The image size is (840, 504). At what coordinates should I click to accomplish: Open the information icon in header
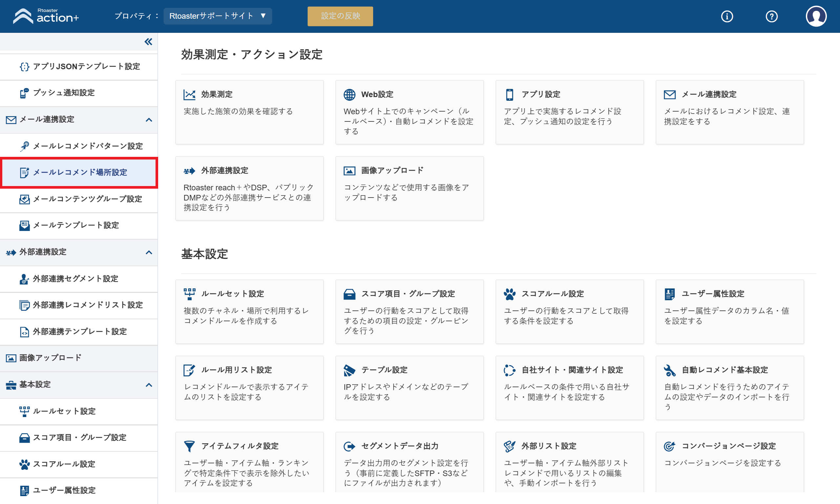tap(727, 16)
